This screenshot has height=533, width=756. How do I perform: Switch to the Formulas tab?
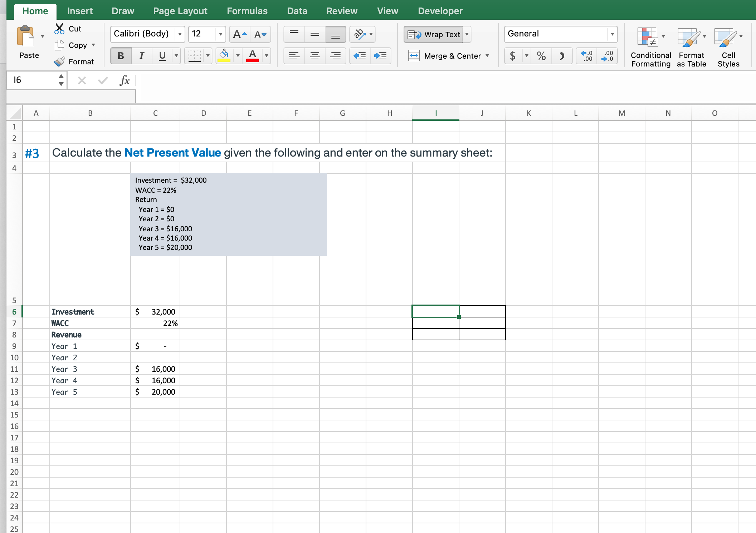pyautogui.click(x=247, y=11)
